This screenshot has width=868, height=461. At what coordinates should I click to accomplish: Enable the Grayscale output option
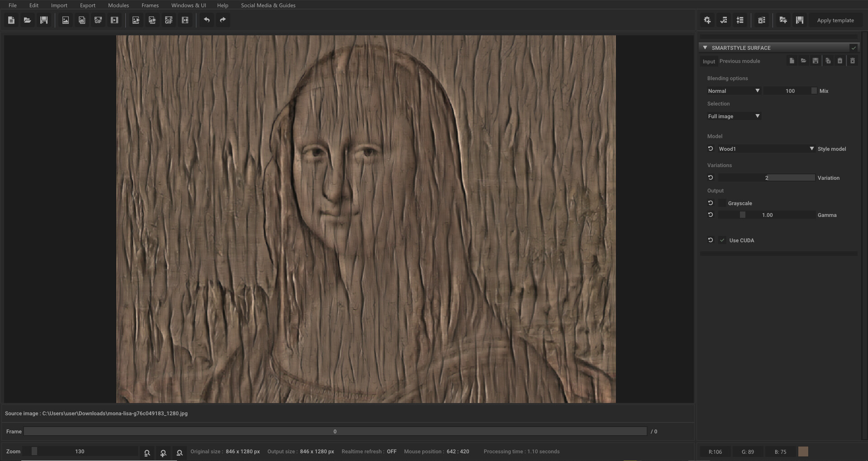pos(723,203)
